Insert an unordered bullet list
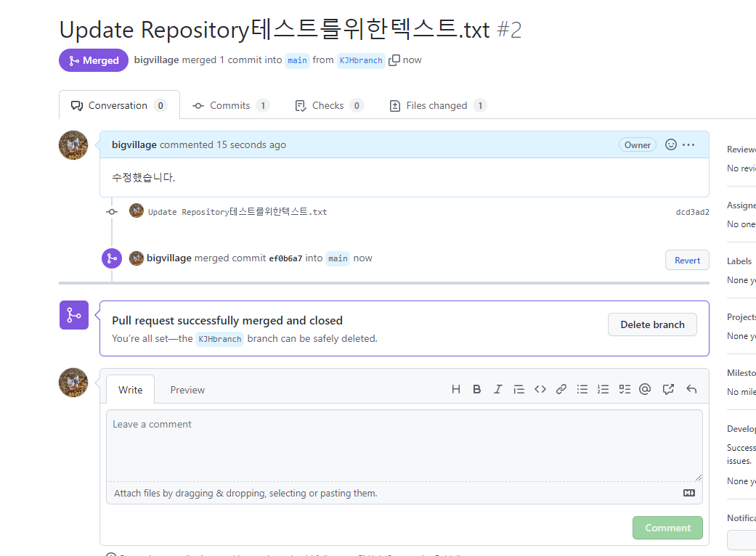 [x=582, y=389]
